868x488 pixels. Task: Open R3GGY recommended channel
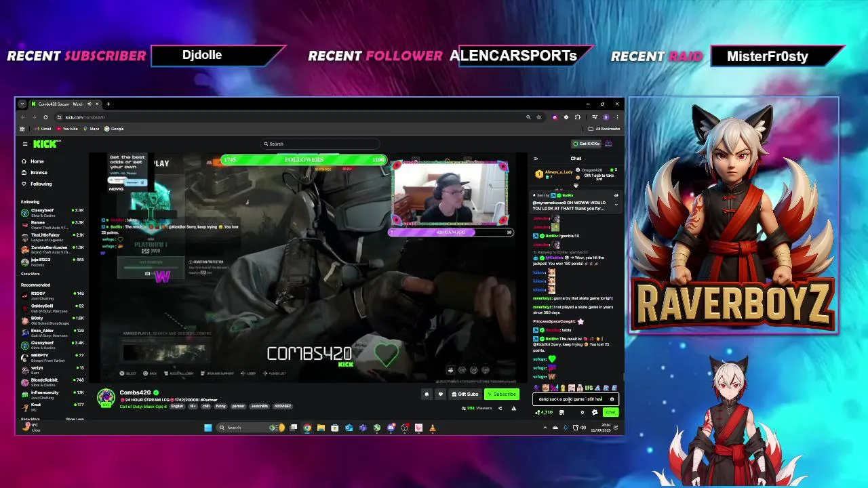(52, 296)
